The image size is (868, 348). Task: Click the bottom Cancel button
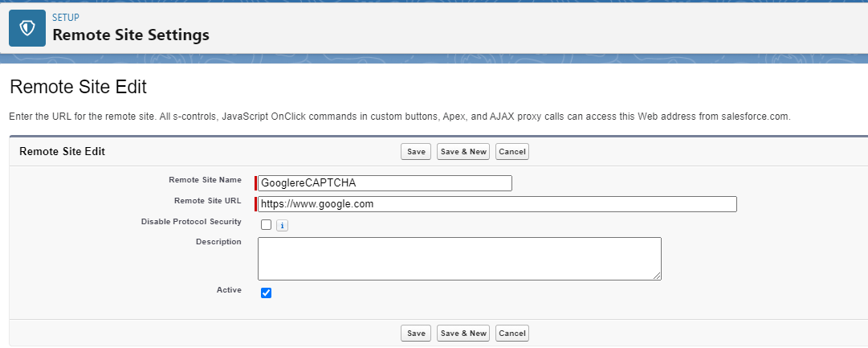click(x=512, y=333)
